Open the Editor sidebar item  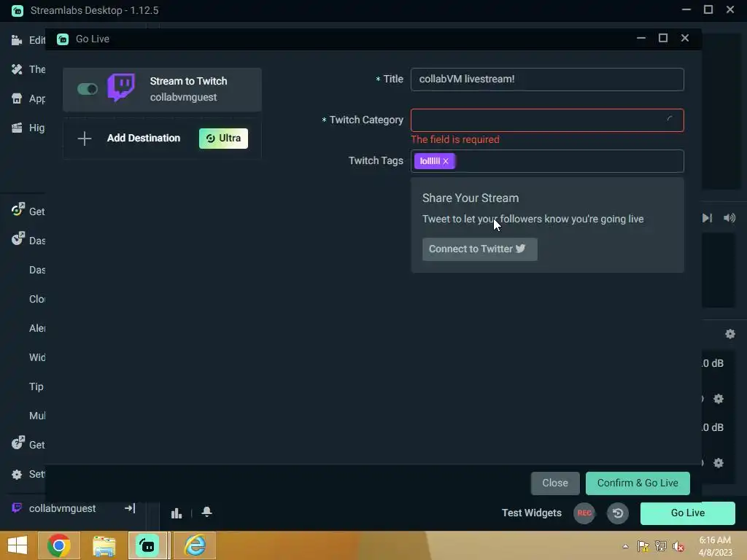coord(28,40)
